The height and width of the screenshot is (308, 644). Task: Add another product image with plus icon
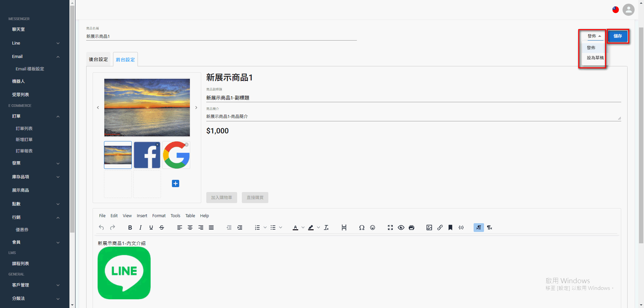pyautogui.click(x=175, y=183)
